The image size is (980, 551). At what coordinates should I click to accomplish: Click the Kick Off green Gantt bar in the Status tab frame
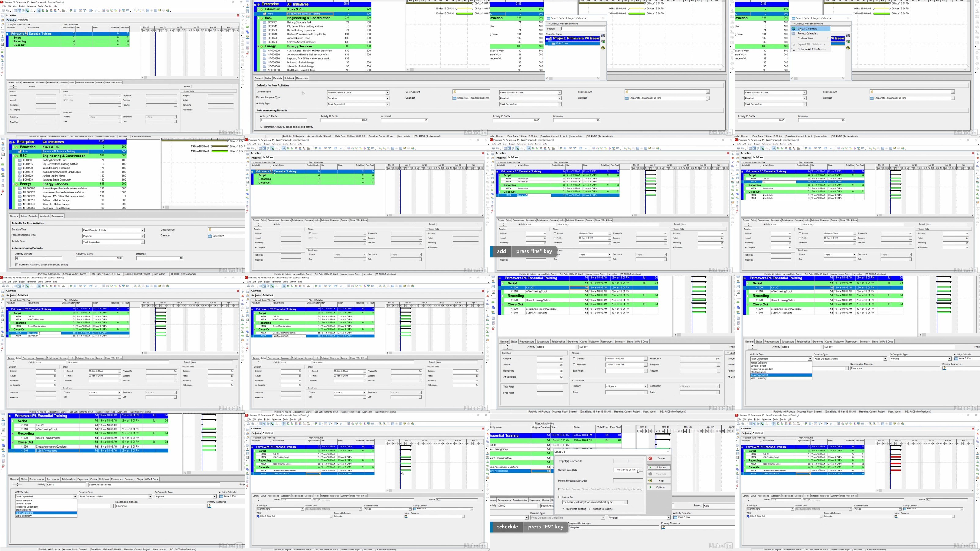(x=698, y=287)
